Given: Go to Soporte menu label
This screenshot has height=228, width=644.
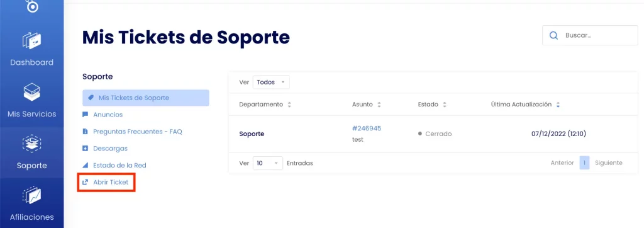Looking at the screenshot, I should (31, 166).
